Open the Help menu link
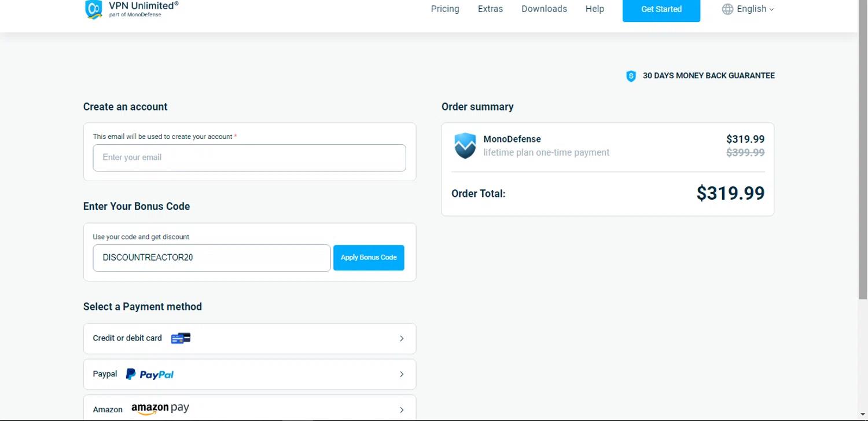The image size is (868, 421). (594, 9)
